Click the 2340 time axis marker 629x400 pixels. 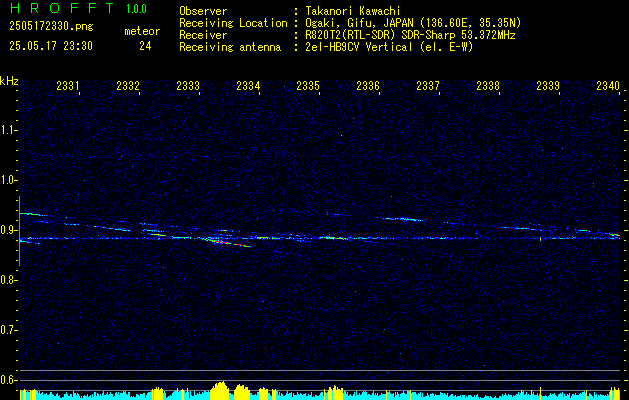coord(608,85)
